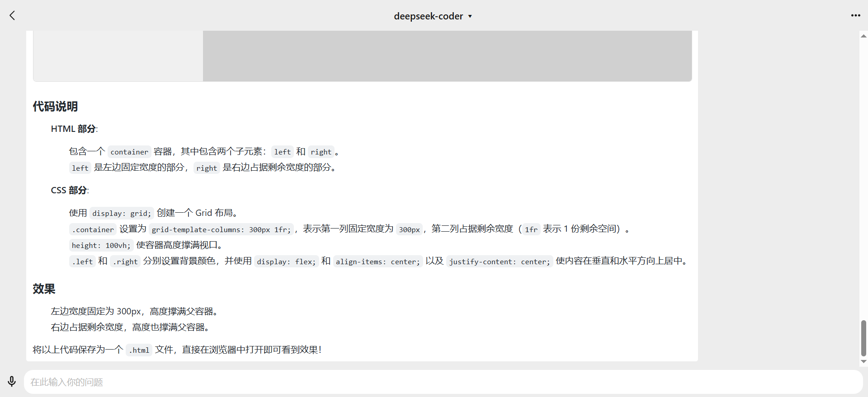Click 'justify-content: center;' code snippet
Image resolution: width=868 pixels, height=397 pixels.
[x=499, y=262]
